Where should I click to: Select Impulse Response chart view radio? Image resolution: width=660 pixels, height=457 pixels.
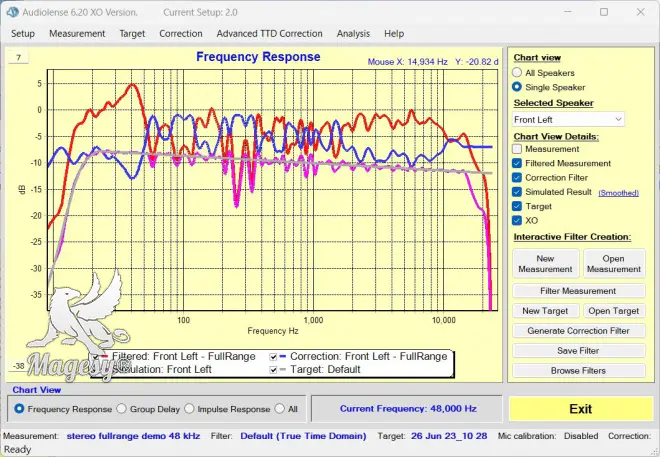189,409
